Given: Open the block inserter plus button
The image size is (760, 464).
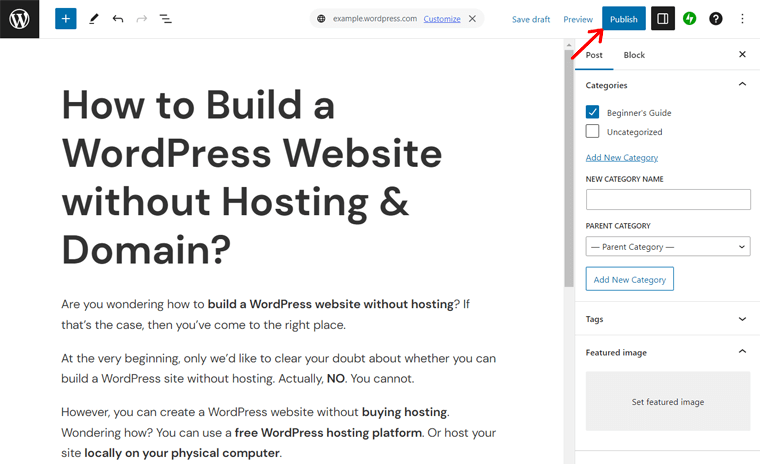Looking at the screenshot, I should [x=66, y=19].
